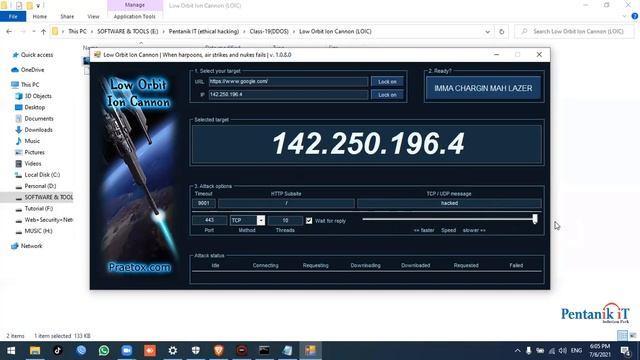Focus the IP input field in LOIC
The image size is (640, 360).
(288, 94)
